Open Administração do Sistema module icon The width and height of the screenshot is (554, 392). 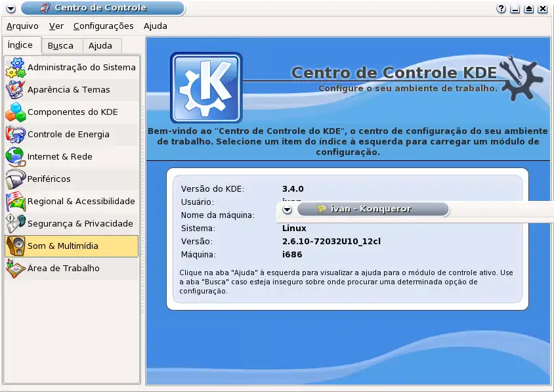point(16,68)
